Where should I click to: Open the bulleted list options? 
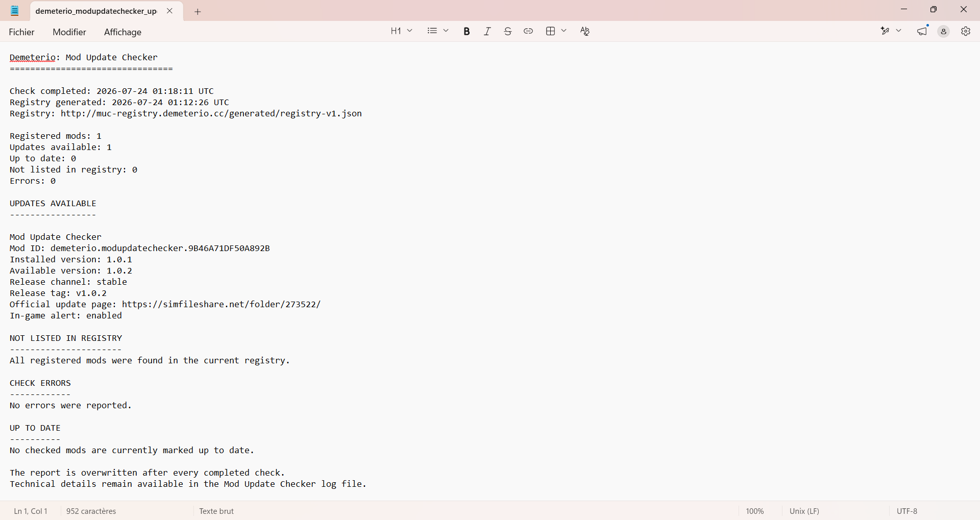(432, 31)
